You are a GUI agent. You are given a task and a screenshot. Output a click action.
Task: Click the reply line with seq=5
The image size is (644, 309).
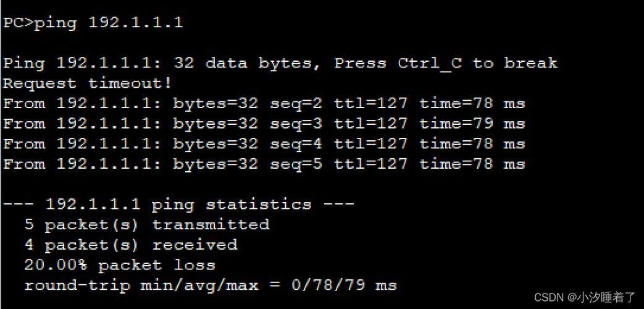click(x=264, y=164)
